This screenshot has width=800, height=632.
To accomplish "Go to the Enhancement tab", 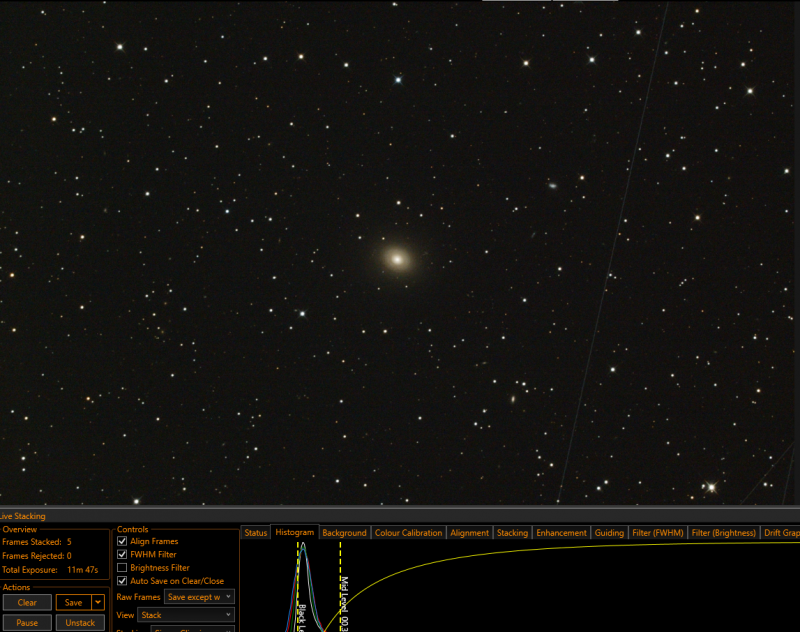I will point(561,533).
